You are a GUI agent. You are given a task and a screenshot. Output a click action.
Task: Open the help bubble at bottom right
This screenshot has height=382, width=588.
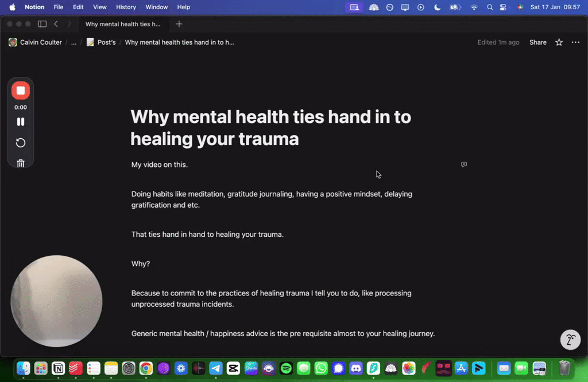[570, 340]
